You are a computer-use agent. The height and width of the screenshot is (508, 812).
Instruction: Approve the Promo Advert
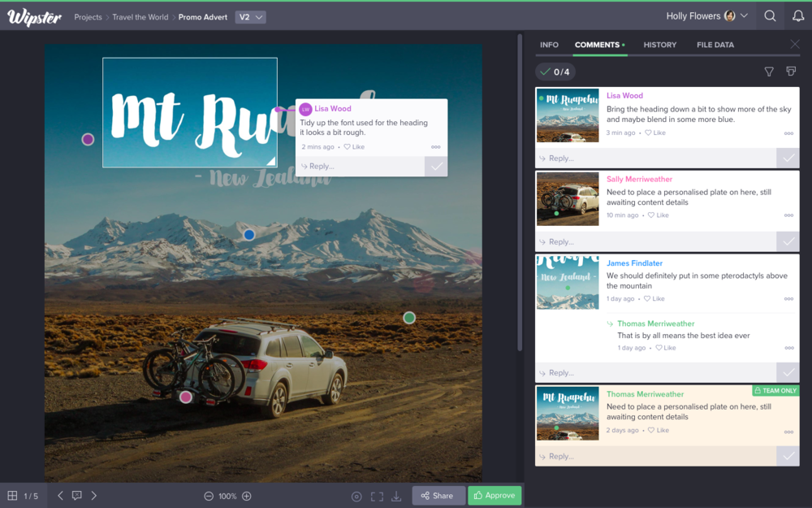(x=495, y=496)
